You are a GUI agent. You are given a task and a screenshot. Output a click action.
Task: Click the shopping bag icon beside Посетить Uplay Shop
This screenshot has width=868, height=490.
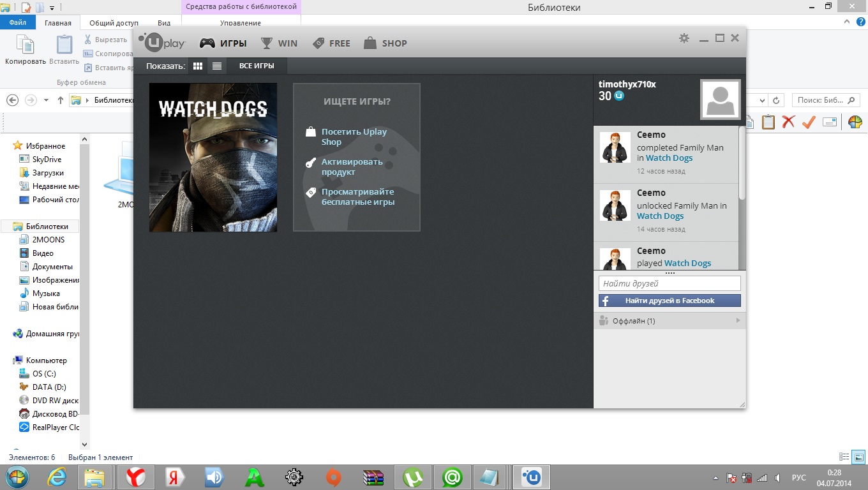pyautogui.click(x=311, y=132)
